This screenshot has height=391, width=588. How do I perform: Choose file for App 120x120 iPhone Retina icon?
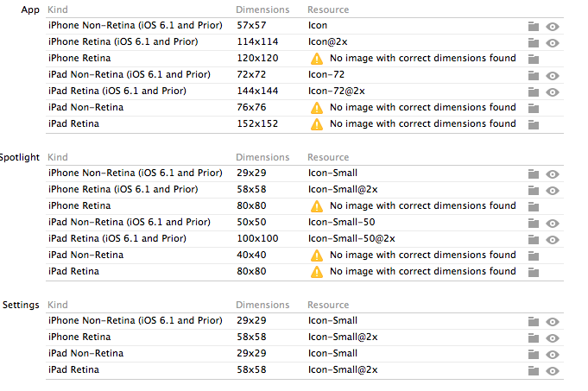pos(534,59)
